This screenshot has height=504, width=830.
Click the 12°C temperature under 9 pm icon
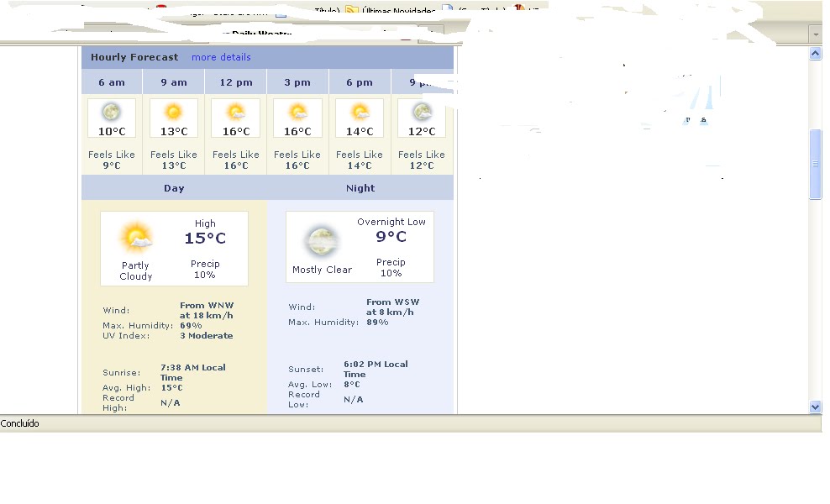point(422,131)
